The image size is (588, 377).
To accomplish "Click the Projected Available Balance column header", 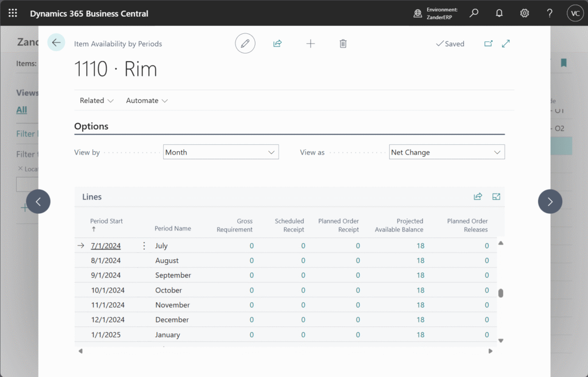I will 399,225.
